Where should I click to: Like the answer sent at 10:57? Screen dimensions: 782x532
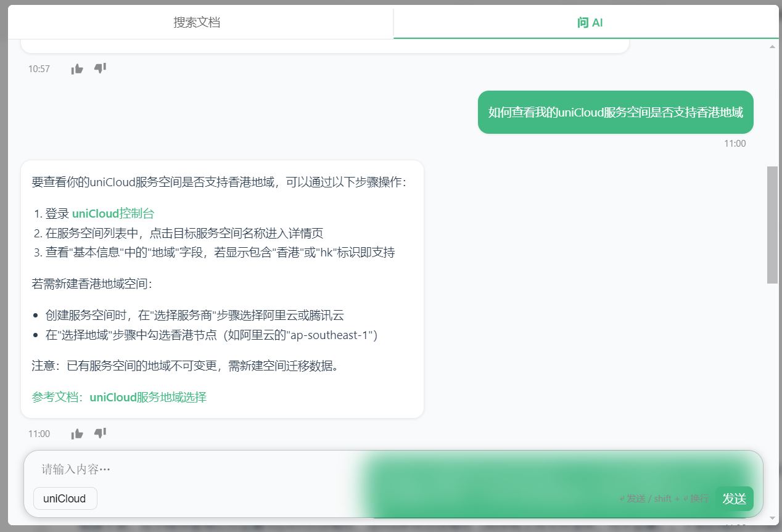pyautogui.click(x=77, y=69)
